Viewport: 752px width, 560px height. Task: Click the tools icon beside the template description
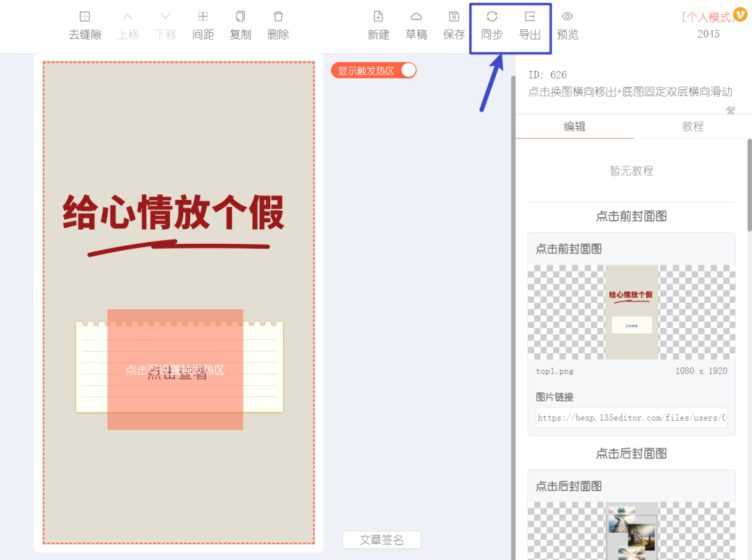coord(730,111)
